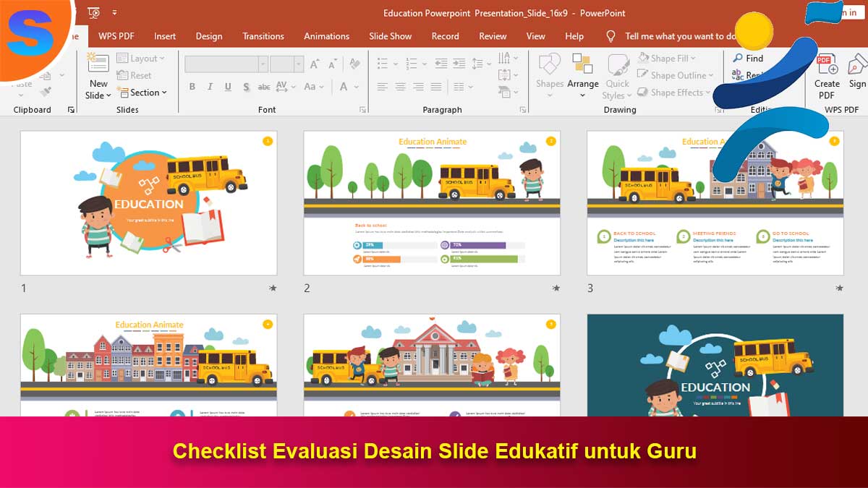The width and height of the screenshot is (868, 488).
Task: Switch to the WPS PDF tab
Action: 116,36
